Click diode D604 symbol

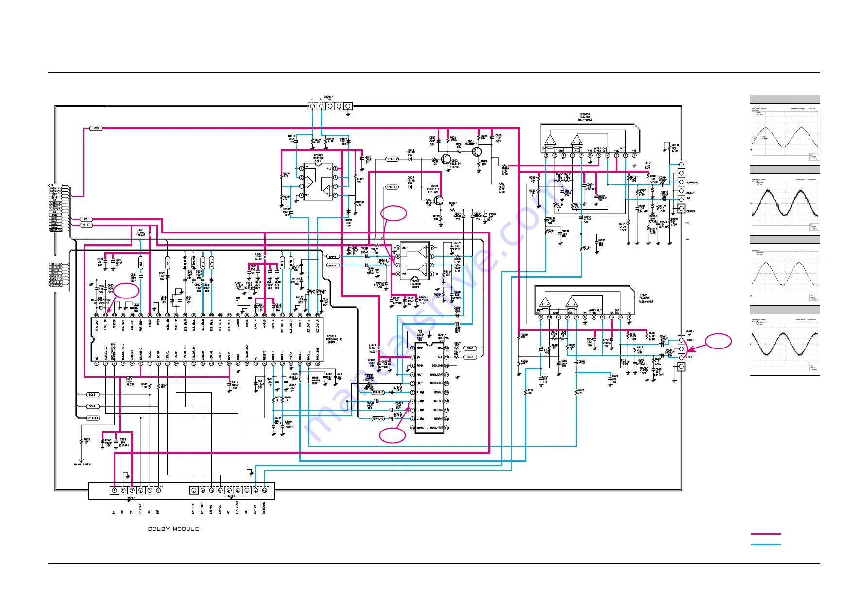(411, 187)
